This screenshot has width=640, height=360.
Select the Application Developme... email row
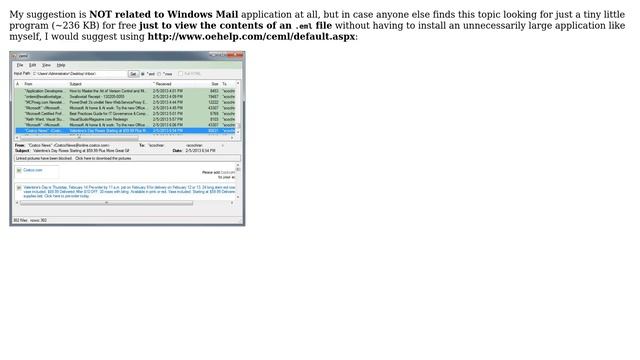[125, 91]
